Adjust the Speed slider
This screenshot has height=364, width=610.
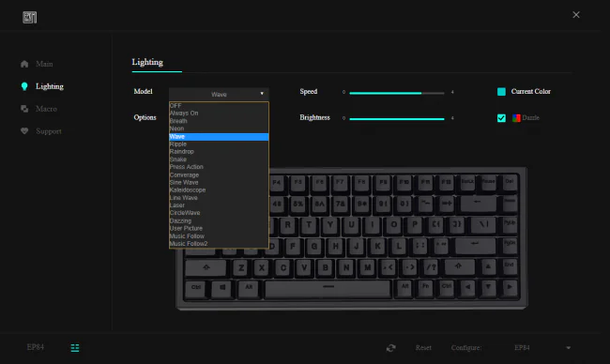[397, 93]
